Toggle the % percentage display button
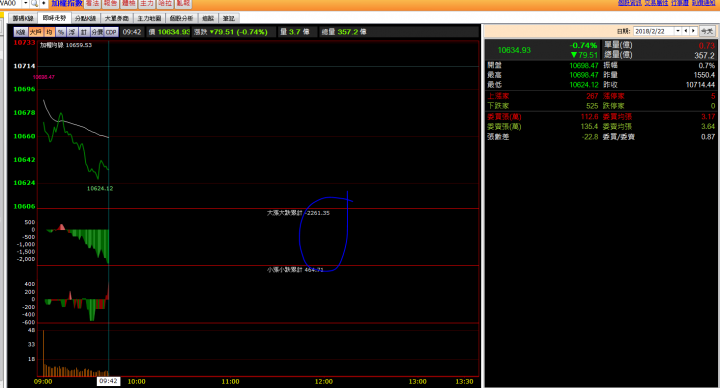 point(61,32)
